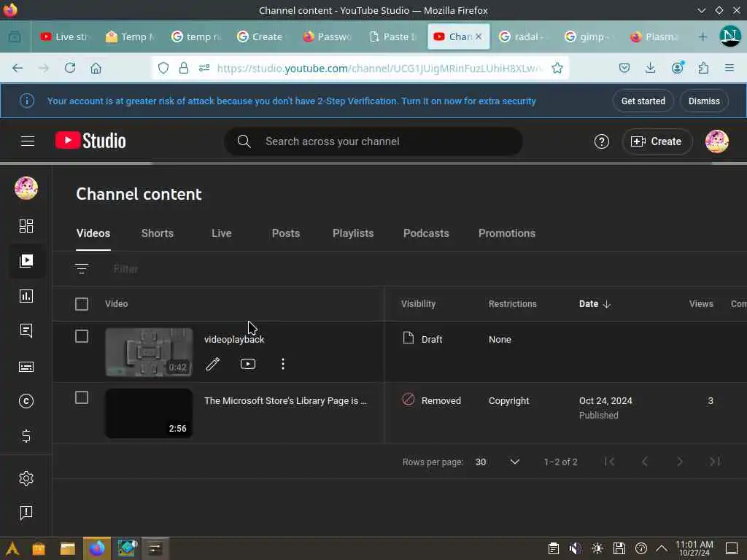Viewport: 747px width, 560px height.
Task: Open Firefox downloads panel
Action: pos(650,68)
